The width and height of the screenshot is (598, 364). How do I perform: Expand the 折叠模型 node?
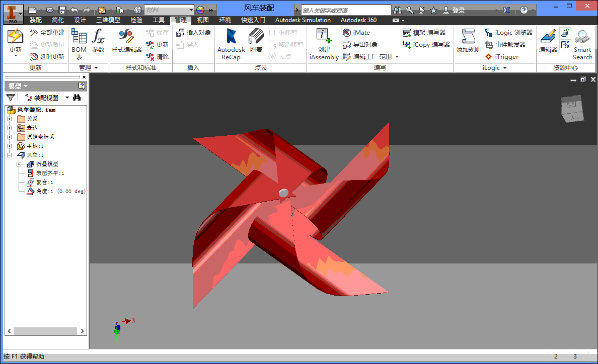point(19,164)
